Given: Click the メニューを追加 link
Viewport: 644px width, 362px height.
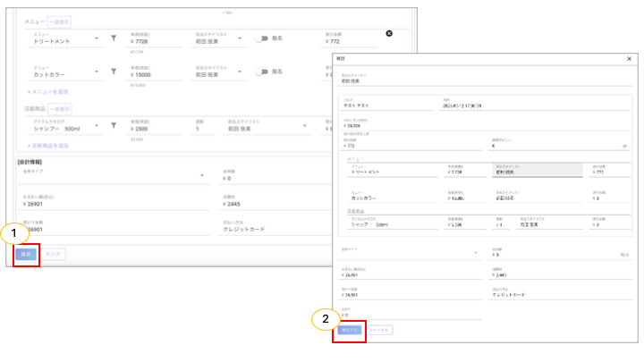Looking at the screenshot, I should (x=48, y=92).
